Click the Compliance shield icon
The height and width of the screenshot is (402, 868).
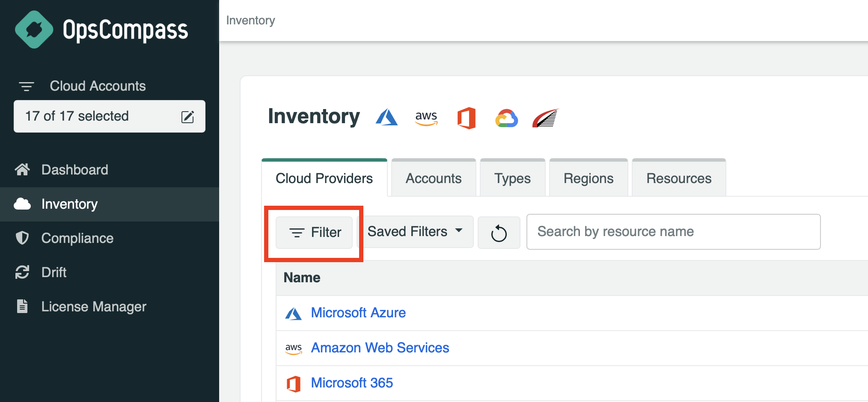(22, 238)
